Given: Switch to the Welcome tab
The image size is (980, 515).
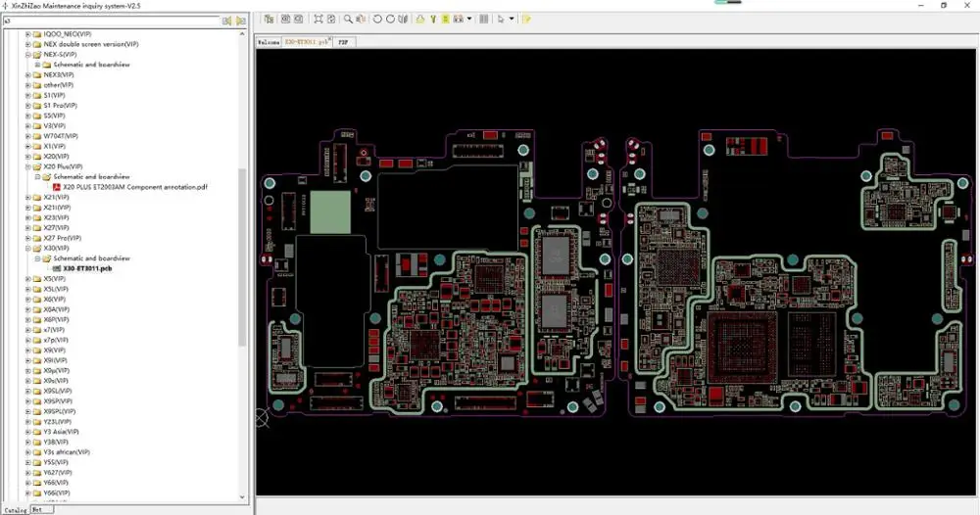Looking at the screenshot, I should pos(269,42).
